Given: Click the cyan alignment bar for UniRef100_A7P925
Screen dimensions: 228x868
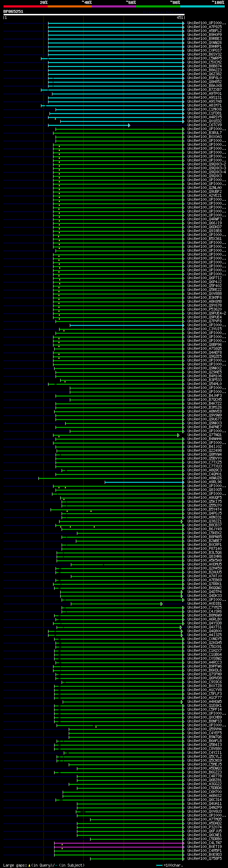Looking at the screenshot, I should click(116, 27).
